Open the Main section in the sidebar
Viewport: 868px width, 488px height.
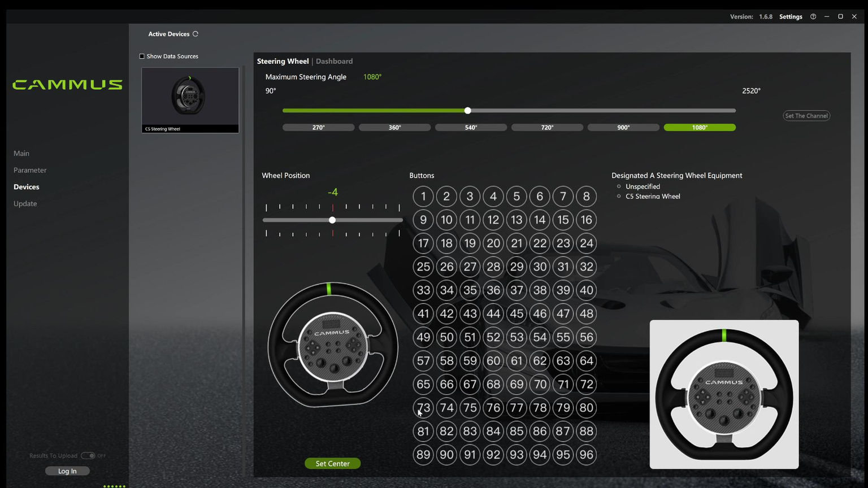coord(21,154)
